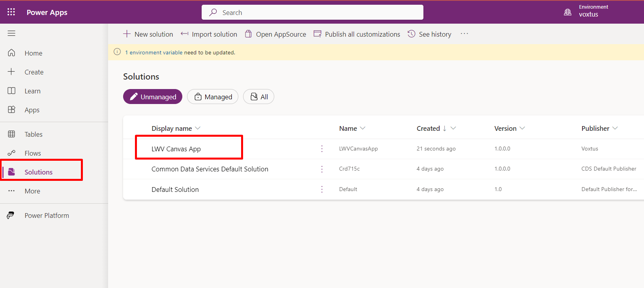Select the Unmanaged filter pill
The image size is (644, 288).
pyautogui.click(x=153, y=97)
